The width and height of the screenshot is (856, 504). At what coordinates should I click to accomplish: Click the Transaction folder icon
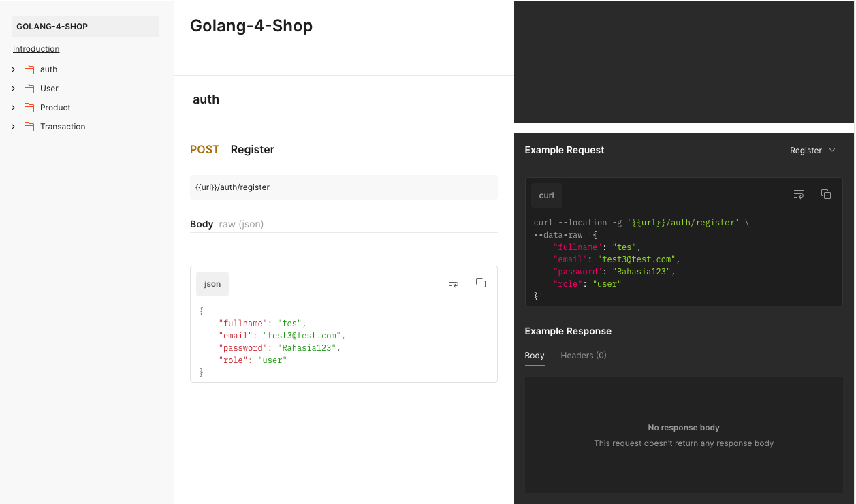(x=29, y=127)
